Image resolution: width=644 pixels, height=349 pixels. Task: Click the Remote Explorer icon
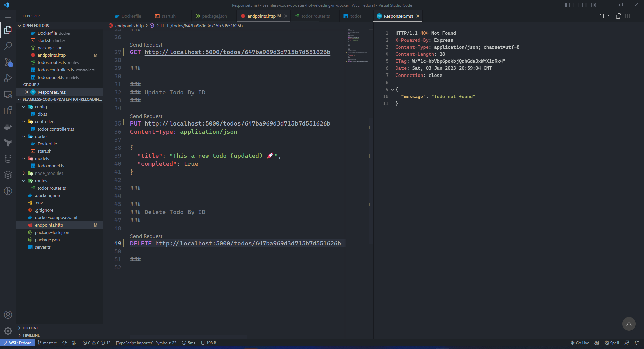8,94
